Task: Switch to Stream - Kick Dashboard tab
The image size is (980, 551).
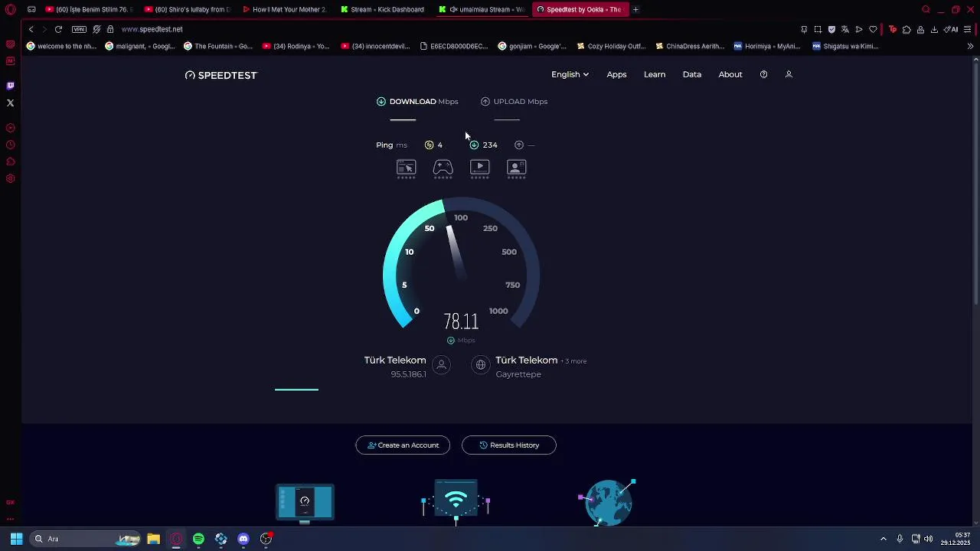Action: point(382,9)
